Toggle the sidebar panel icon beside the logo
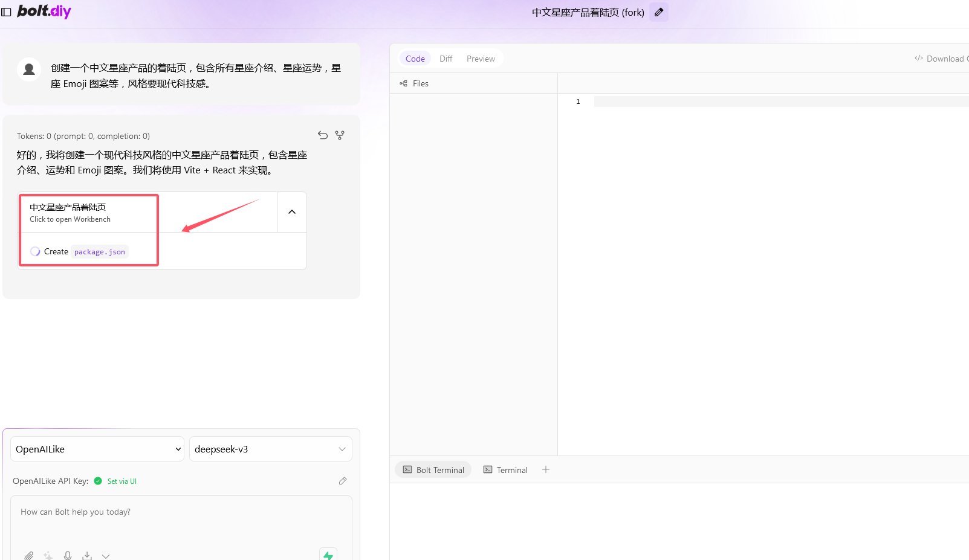Image resolution: width=969 pixels, height=560 pixels. tap(6, 12)
